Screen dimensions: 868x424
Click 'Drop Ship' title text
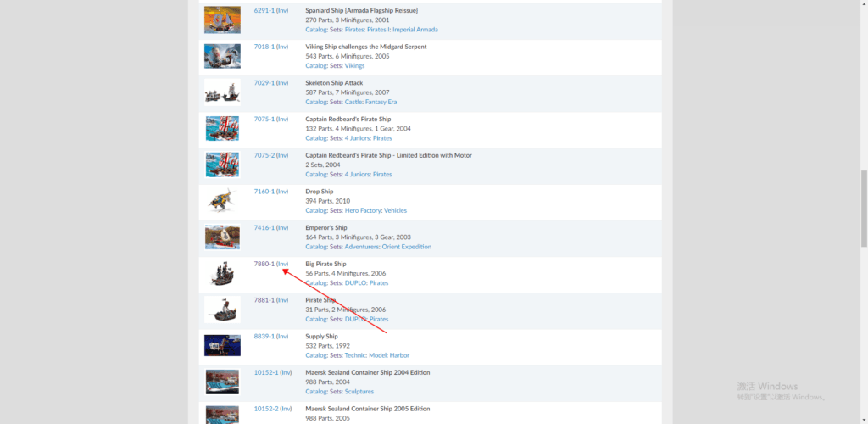[320, 192]
